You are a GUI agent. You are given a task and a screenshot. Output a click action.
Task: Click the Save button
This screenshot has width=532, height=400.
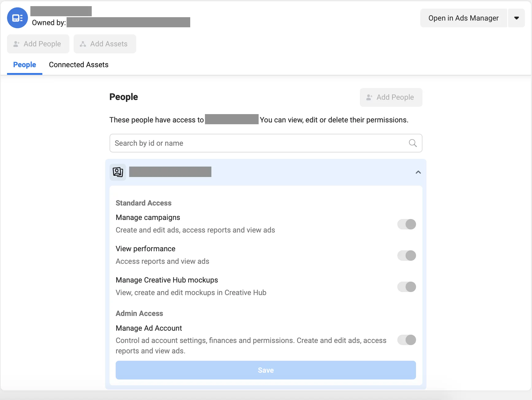pyautogui.click(x=266, y=370)
